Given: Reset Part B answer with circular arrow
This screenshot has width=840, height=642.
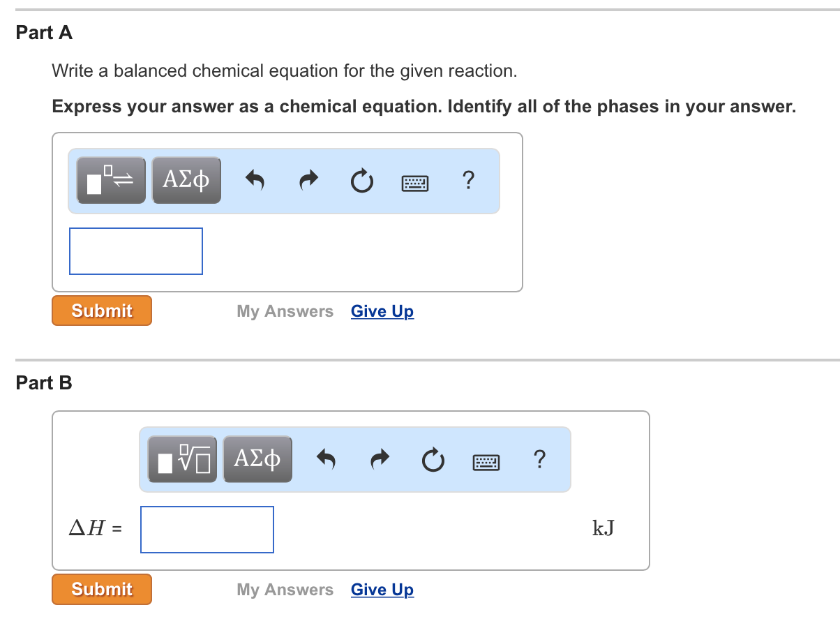Looking at the screenshot, I should click(x=432, y=461).
